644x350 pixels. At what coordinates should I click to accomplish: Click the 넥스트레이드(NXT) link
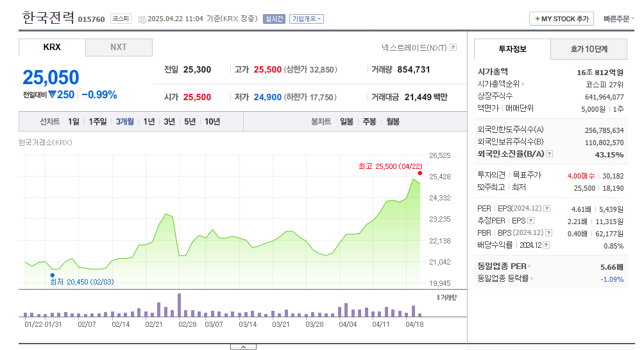pyautogui.click(x=414, y=48)
